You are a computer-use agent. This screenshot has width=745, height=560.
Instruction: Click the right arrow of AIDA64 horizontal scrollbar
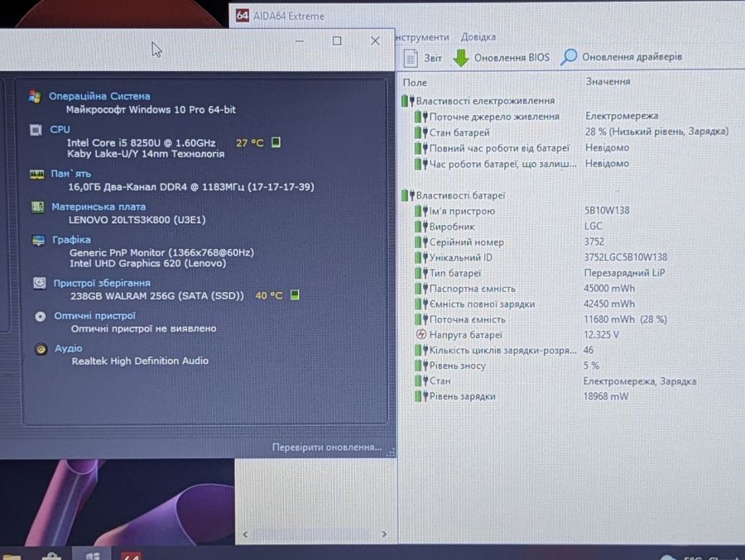(384, 534)
